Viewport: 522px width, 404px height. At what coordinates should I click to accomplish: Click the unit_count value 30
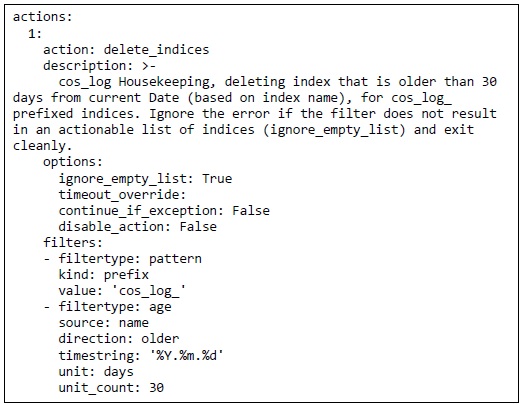(156, 387)
